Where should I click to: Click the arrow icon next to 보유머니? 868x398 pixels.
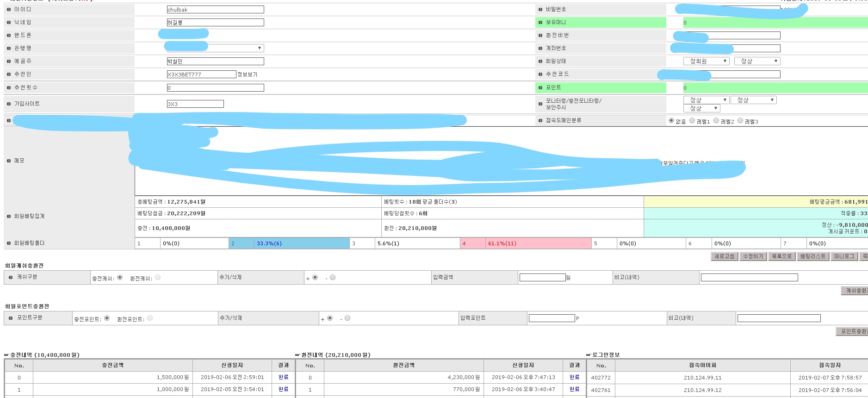pyautogui.click(x=540, y=22)
